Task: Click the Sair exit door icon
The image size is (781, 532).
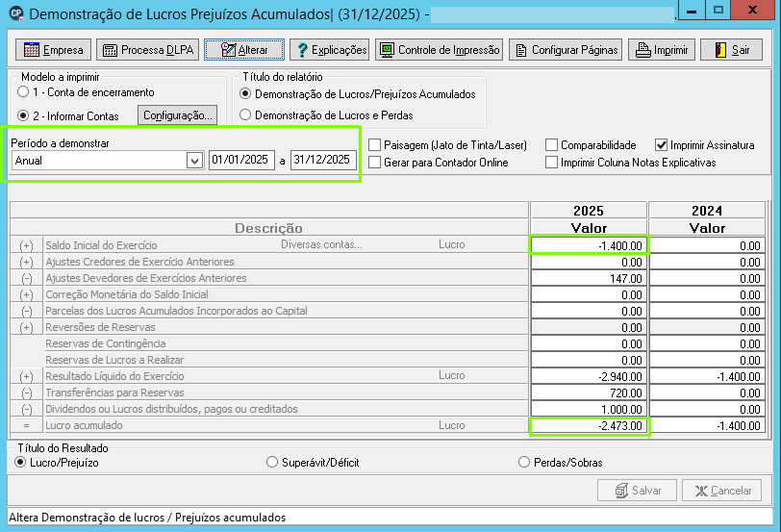Action: click(x=720, y=50)
